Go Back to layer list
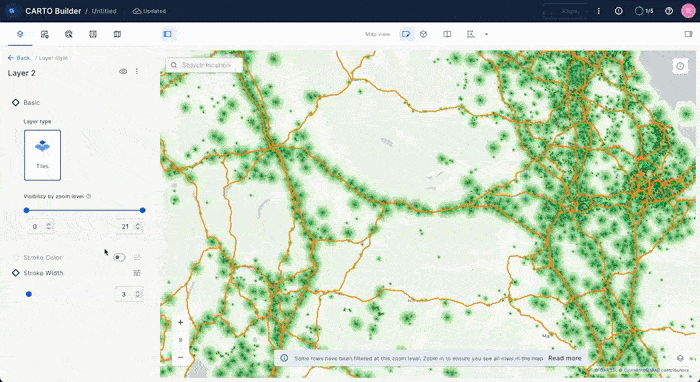Image resolution: width=700 pixels, height=382 pixels. pos(19,58)
